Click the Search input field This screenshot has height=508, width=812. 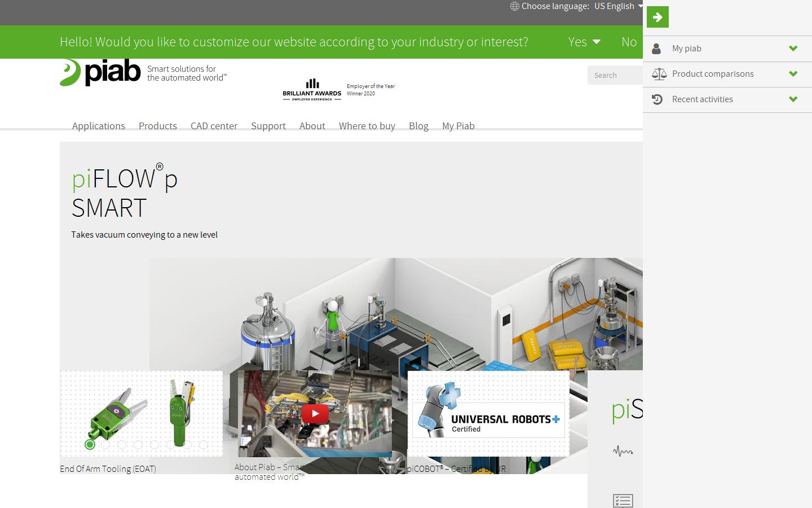click(x=615, y=75)
